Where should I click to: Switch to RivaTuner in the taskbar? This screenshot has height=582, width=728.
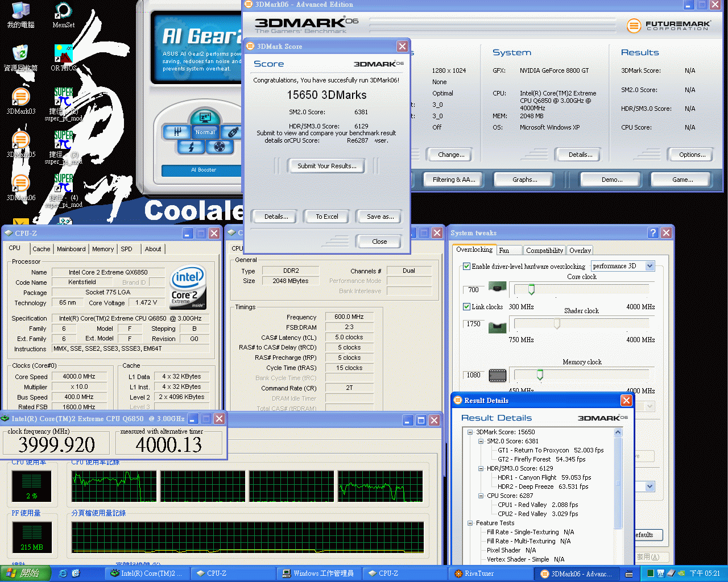coord(490,573)
